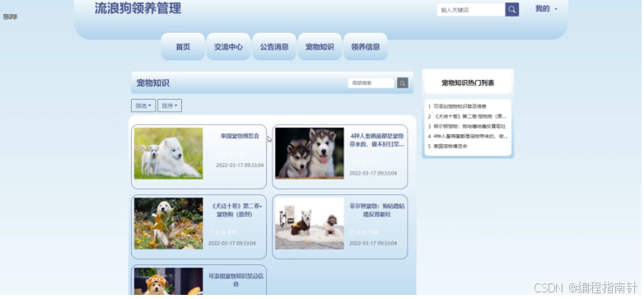Select the 宠物知识 navigation tab
Screen dimensions: 644x299
[320, 47]
